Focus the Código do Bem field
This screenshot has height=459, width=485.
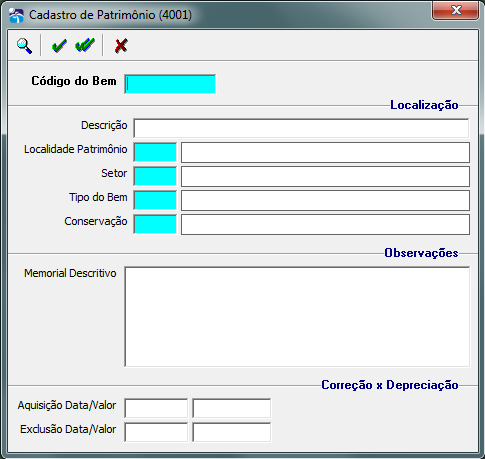[170, 84]
